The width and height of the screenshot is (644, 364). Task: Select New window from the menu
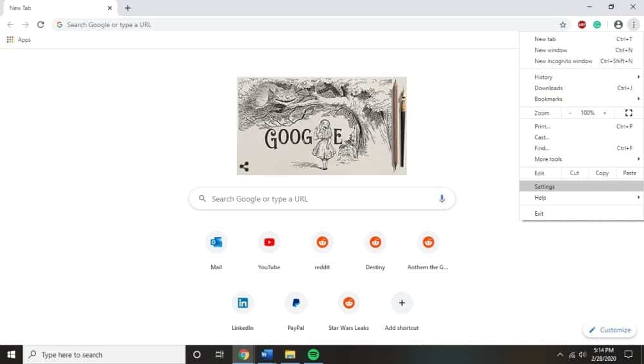coord(582,50)
